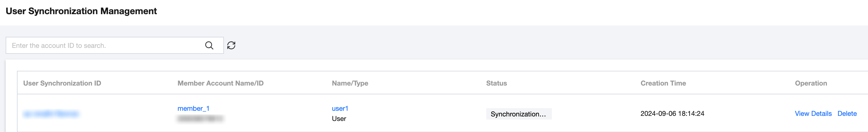Click the Name/Type column header

pyautogui.click(x=350, y=83)
